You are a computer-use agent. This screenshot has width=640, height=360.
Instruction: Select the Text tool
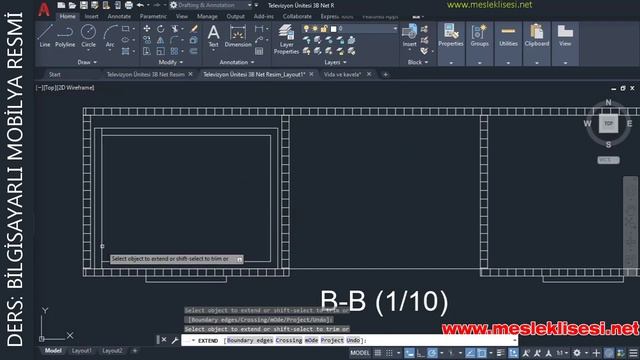[213, 36]
